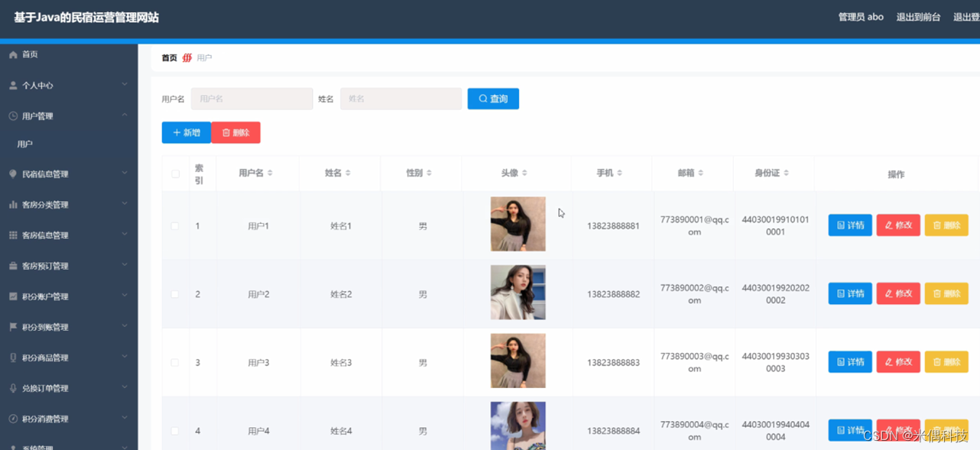Collapse the 用户管理 menu chevron
The image size is (980, 450).
[x=125, y=115]
